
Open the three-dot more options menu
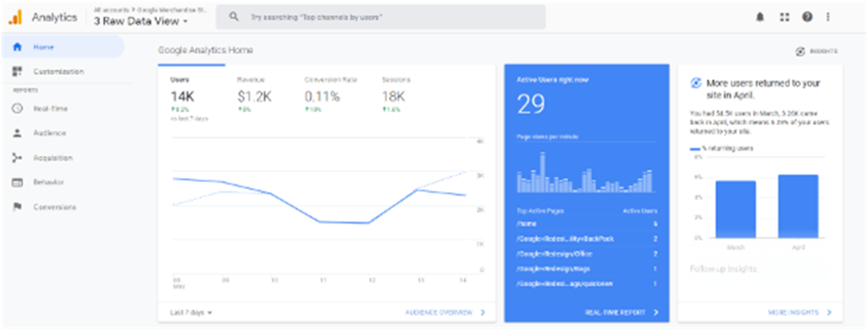[828, 17]
